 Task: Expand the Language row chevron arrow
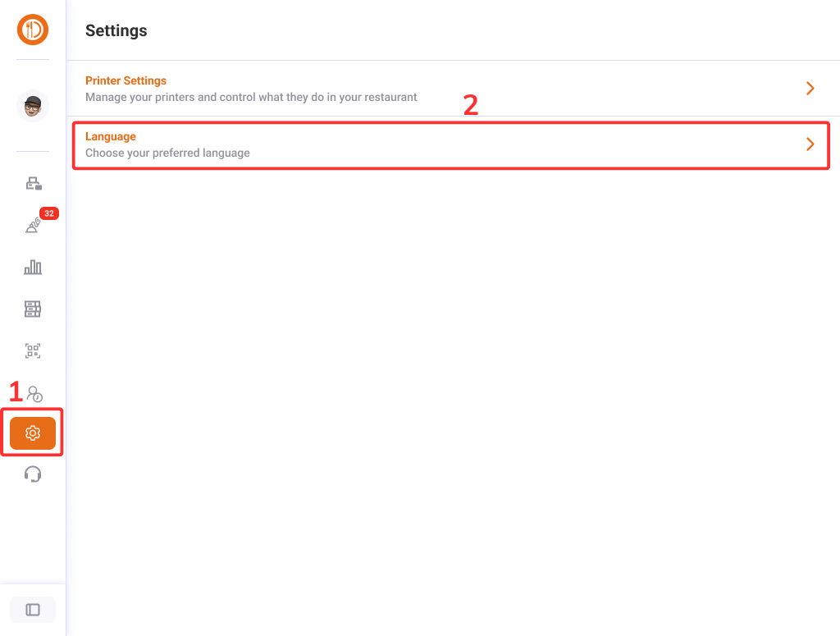810,144
